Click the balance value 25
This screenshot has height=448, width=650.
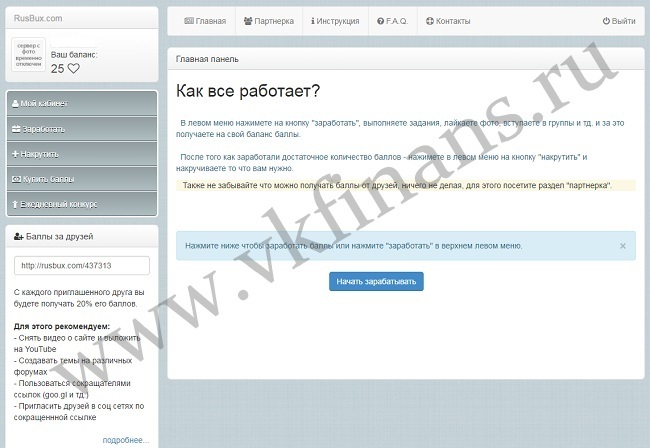(58, 69)
